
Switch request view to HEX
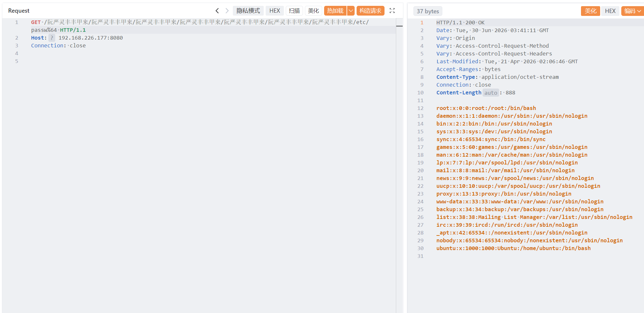(x=274, y=11)
